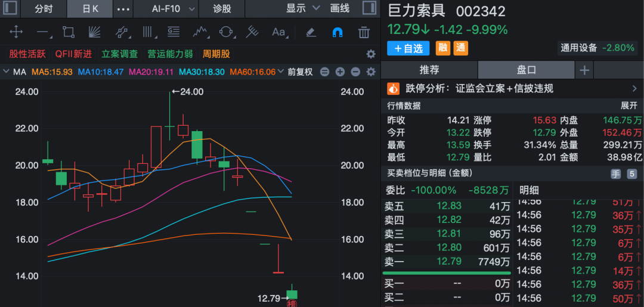This screenshot has width=644, height=307.
Task: Select the Gann fan lines tool
Action: (x=94, y=32)
